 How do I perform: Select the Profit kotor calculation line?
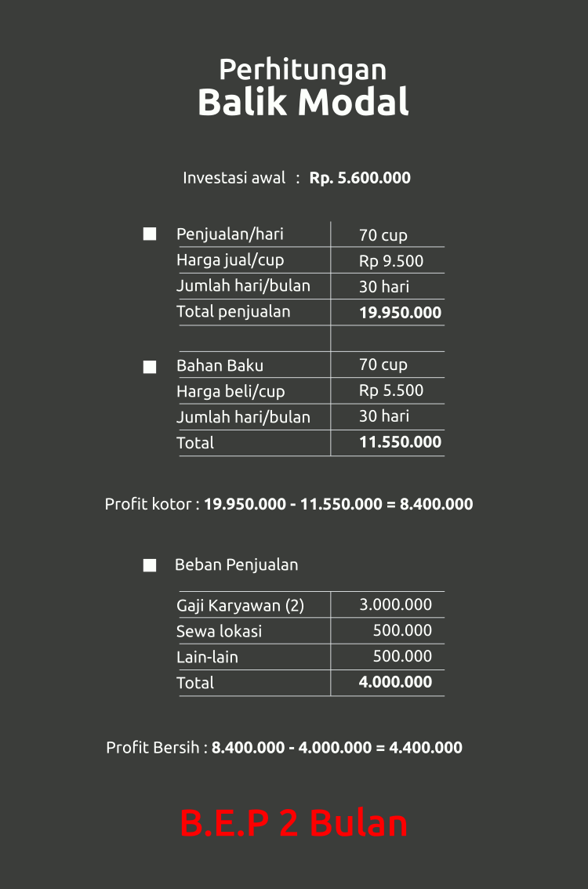(x=289, y=504)
